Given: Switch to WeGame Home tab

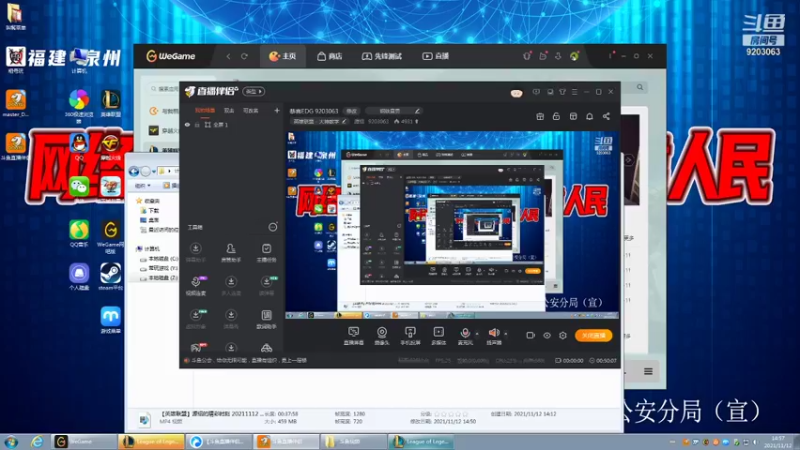Looking at the screenshot, I should pos(283,56).
